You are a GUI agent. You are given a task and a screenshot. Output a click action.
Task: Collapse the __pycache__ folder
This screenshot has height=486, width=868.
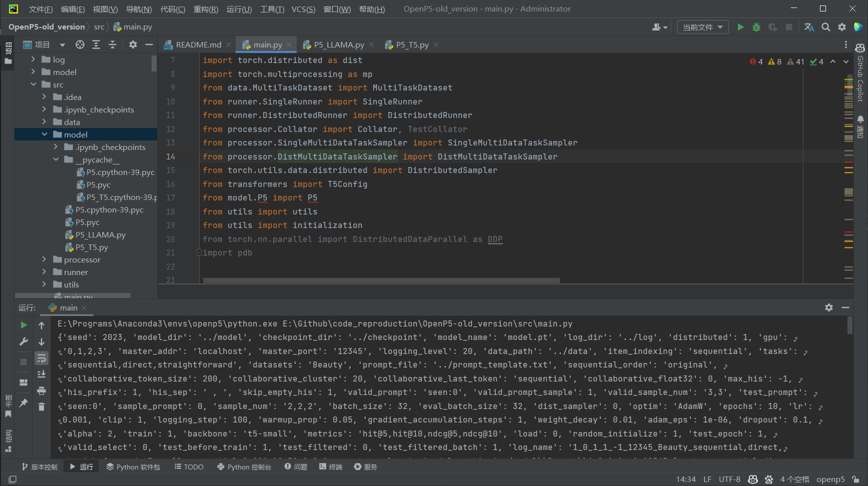point(56,159)
